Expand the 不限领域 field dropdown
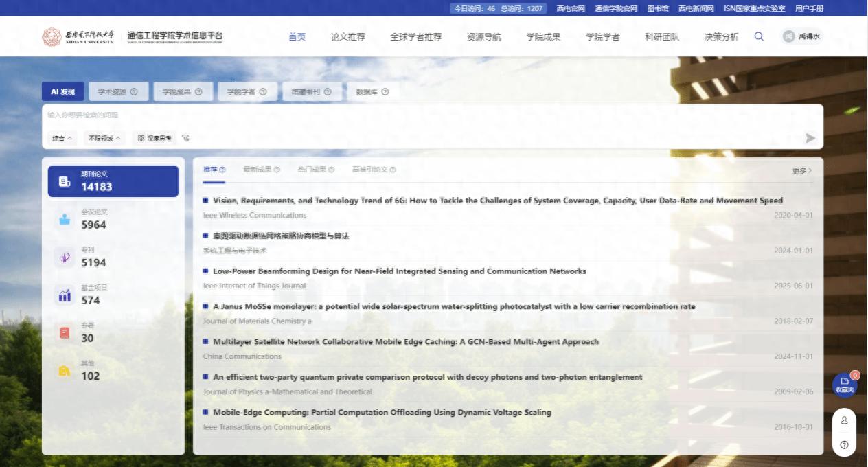 (x=104, y=137)
